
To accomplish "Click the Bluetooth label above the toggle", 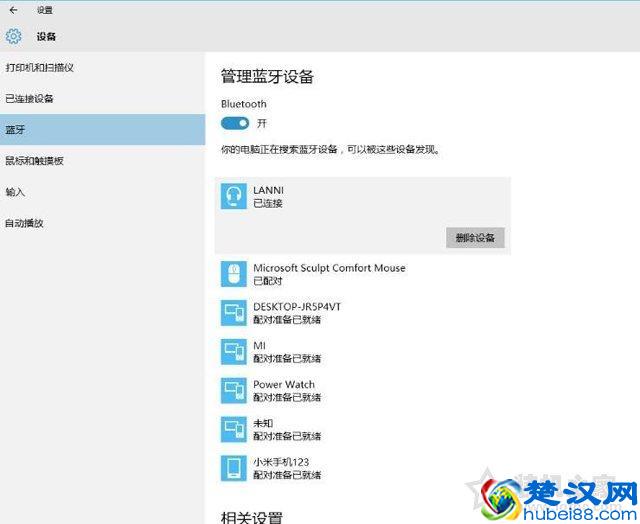I will tap(244, 104).
